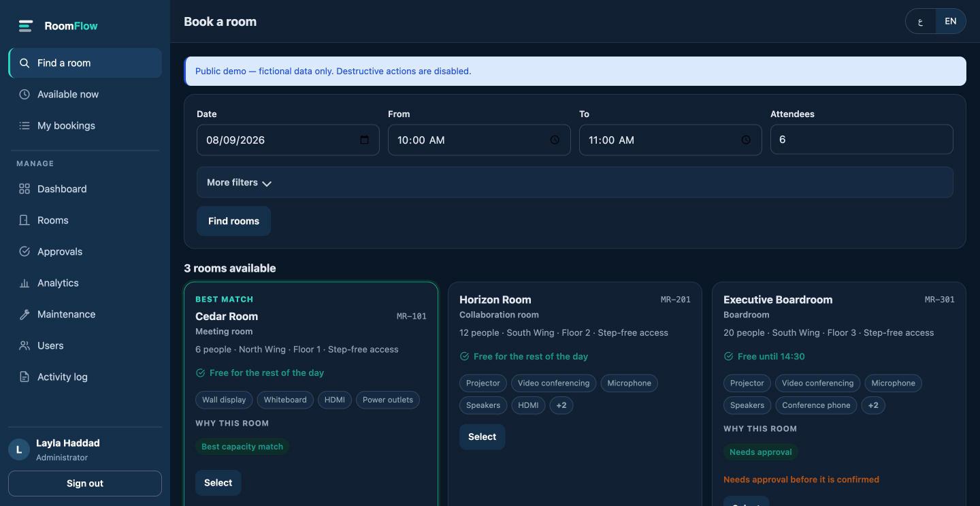Click the To time field
The image size is (980, 506).
coord(670,140)
